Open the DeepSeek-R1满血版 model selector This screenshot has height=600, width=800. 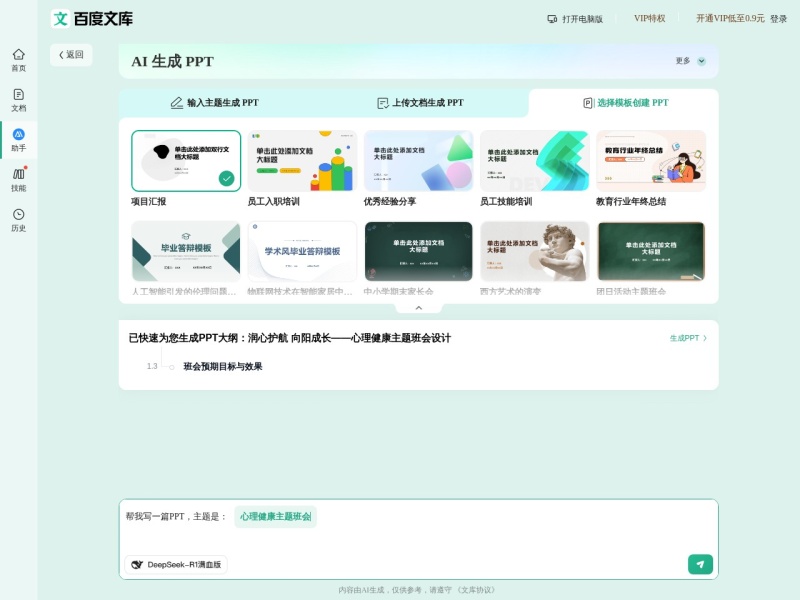[176, 564]
